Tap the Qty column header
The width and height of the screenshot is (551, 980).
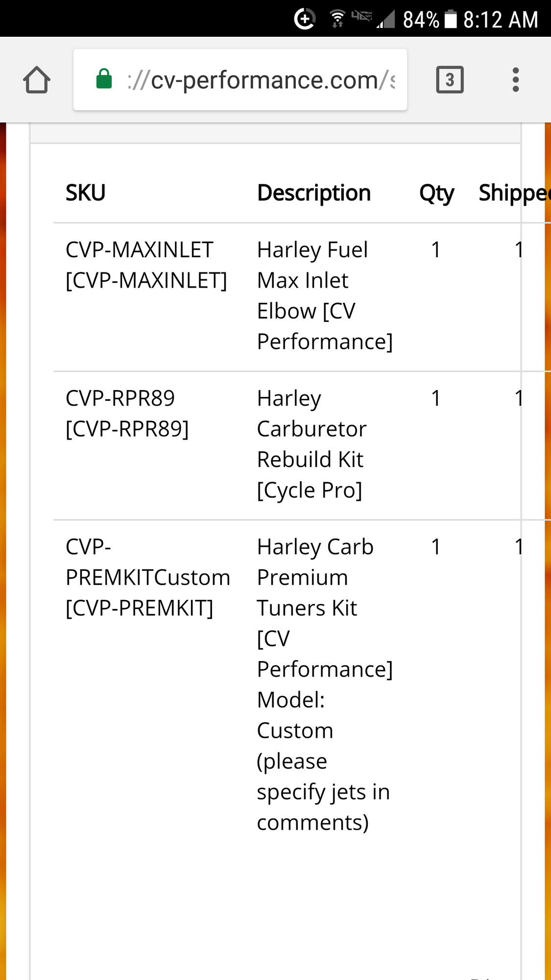coord(436,194)
